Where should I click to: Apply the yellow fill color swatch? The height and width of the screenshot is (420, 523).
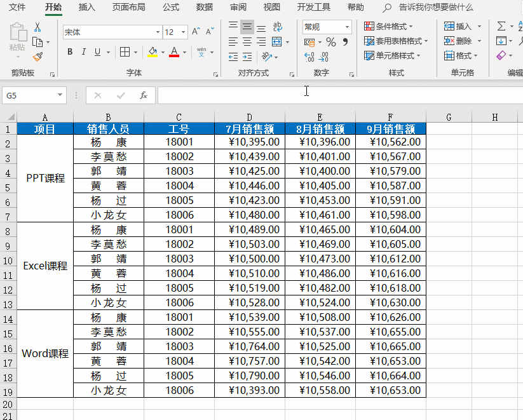click(x=153, y=52)
